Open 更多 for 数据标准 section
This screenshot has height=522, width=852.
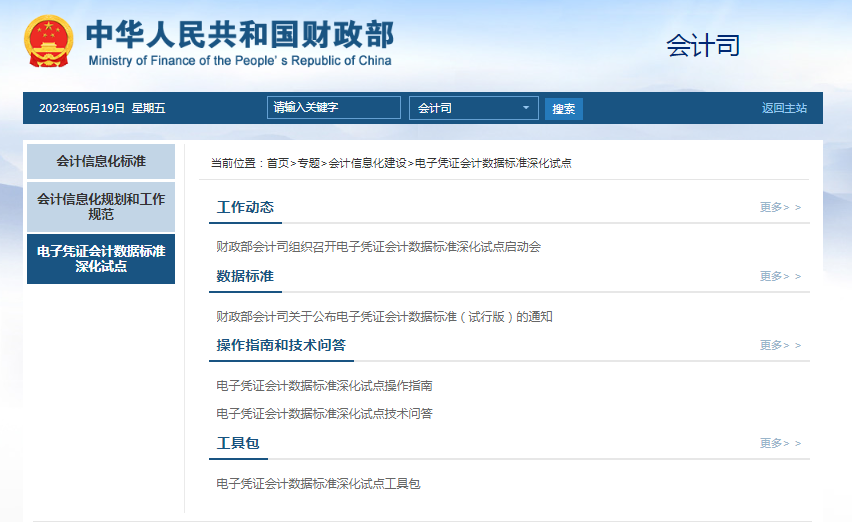pyautogui.click(x=779, y=276)
